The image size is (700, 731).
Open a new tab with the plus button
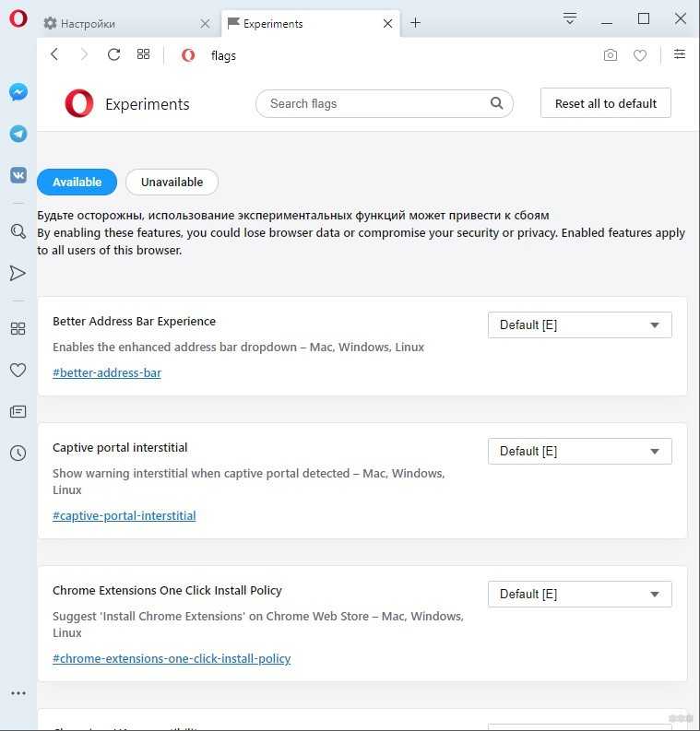(x=415, y=22)
